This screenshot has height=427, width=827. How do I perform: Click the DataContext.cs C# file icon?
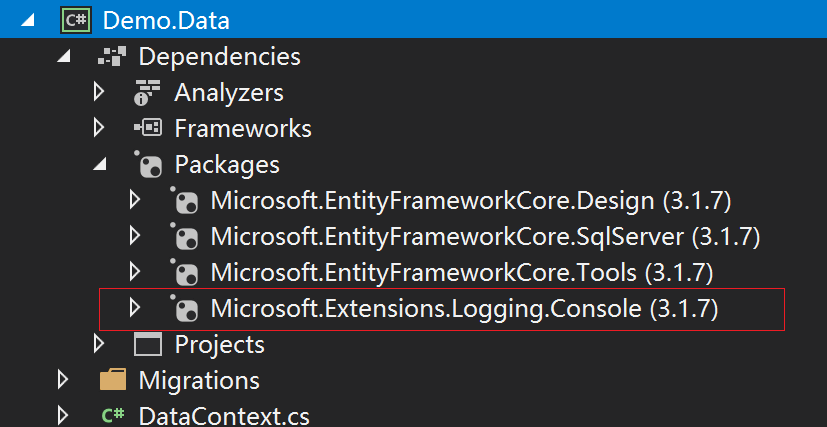click(112, 415)
